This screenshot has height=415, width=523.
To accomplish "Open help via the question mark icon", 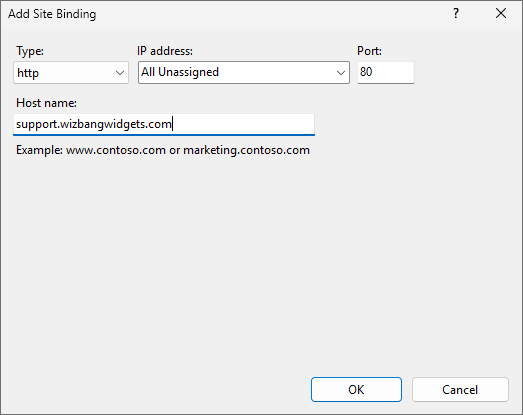I will (x=456, y=14).
